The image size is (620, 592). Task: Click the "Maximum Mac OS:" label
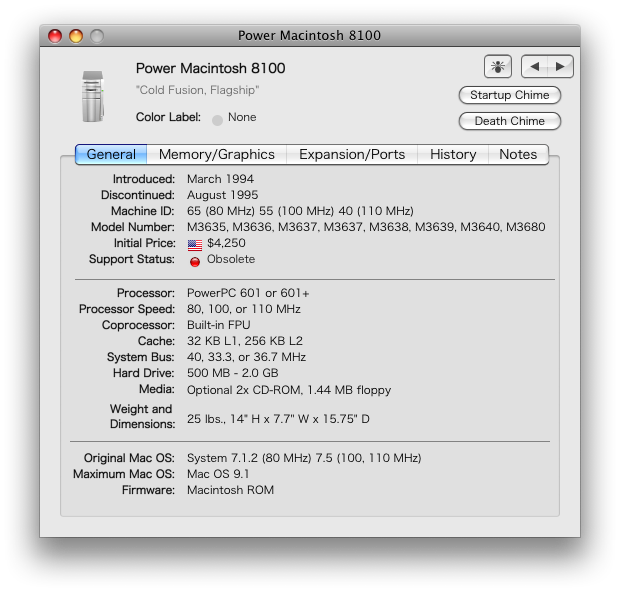click(x=124, y=474)
